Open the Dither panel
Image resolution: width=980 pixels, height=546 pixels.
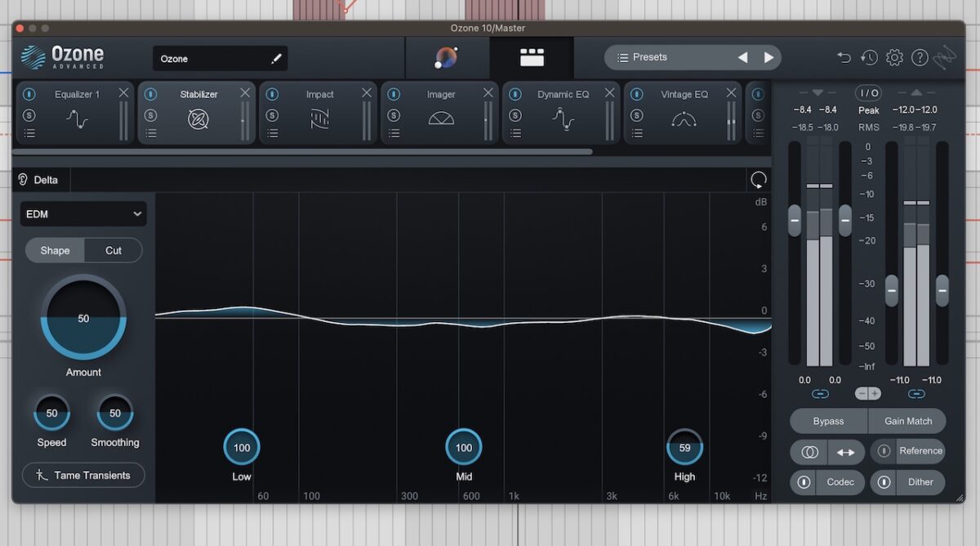pos(920,482)
